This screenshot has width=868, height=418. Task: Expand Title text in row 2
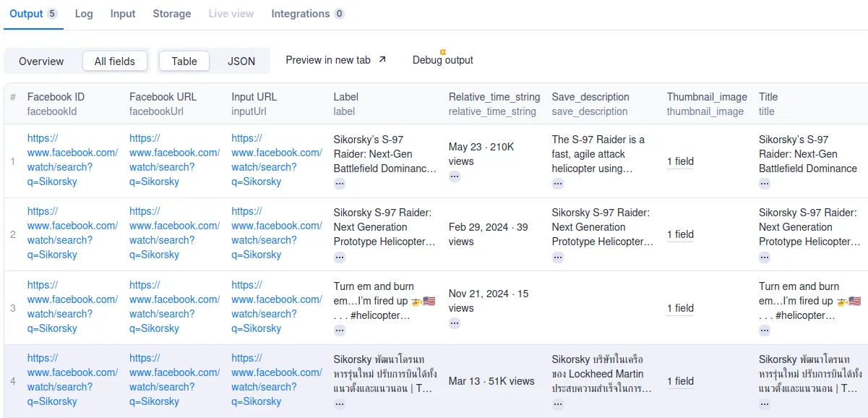coord(765,257)
